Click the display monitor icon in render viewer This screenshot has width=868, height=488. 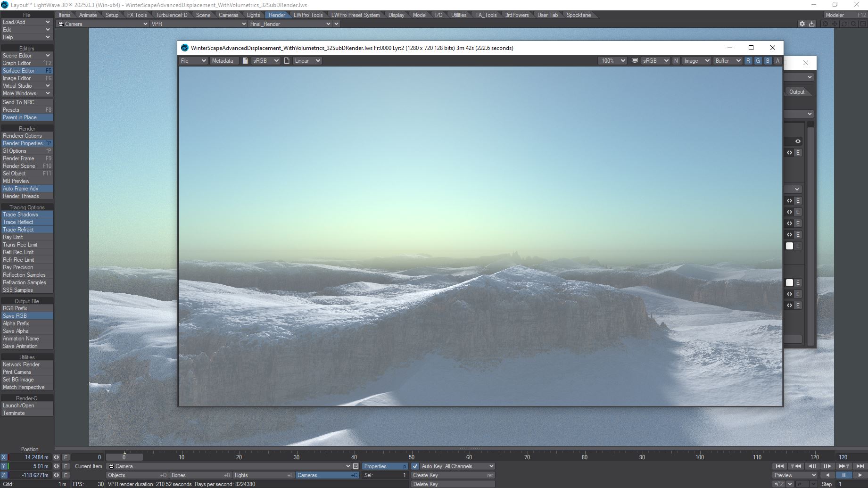pyautogui.click(x=635, y=61)
